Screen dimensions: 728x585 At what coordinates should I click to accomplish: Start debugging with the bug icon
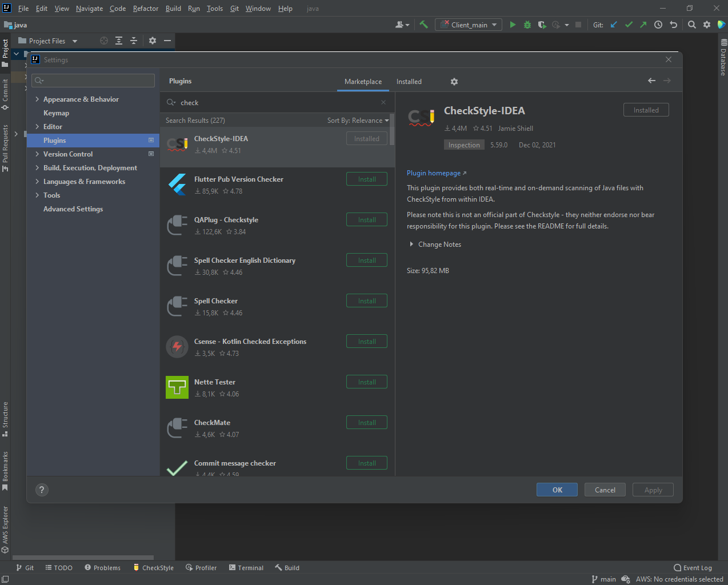point(527,25)
